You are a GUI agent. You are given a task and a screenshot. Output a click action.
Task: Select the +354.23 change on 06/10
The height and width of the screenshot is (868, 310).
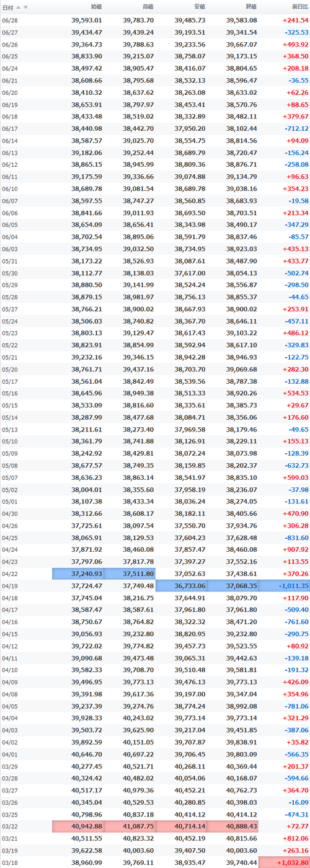pos(295,188)
